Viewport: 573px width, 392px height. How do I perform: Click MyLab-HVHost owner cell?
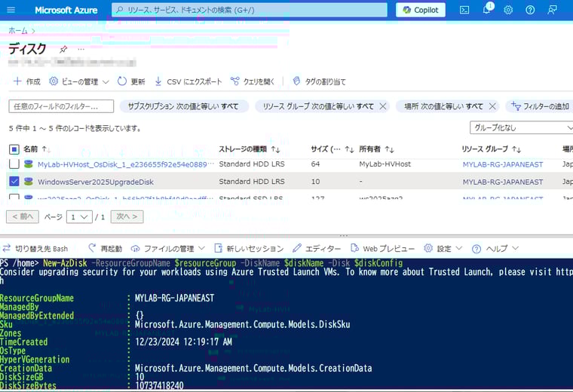[385, 164]
